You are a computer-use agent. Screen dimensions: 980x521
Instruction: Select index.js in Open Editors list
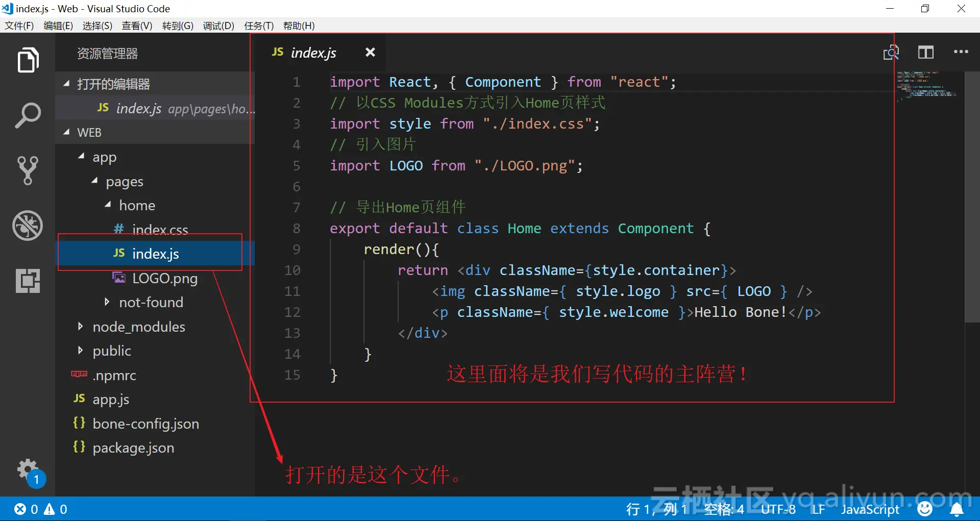(155, 108)
